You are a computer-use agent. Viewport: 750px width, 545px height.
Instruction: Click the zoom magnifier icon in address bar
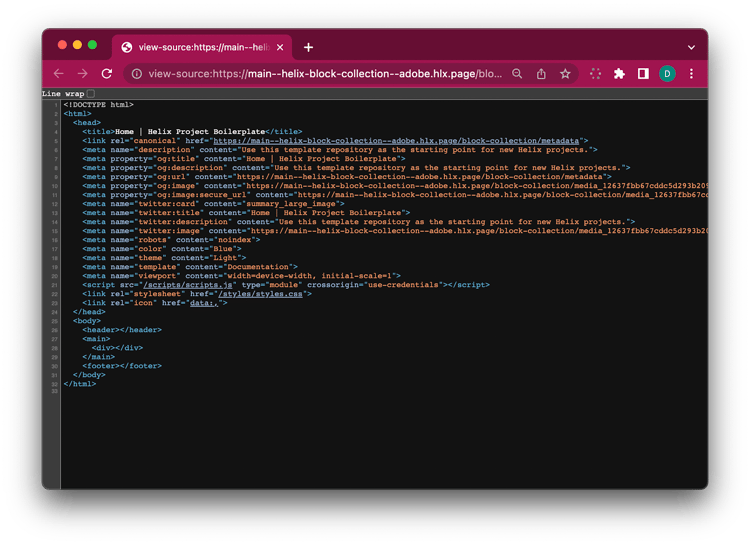[517, 73]
